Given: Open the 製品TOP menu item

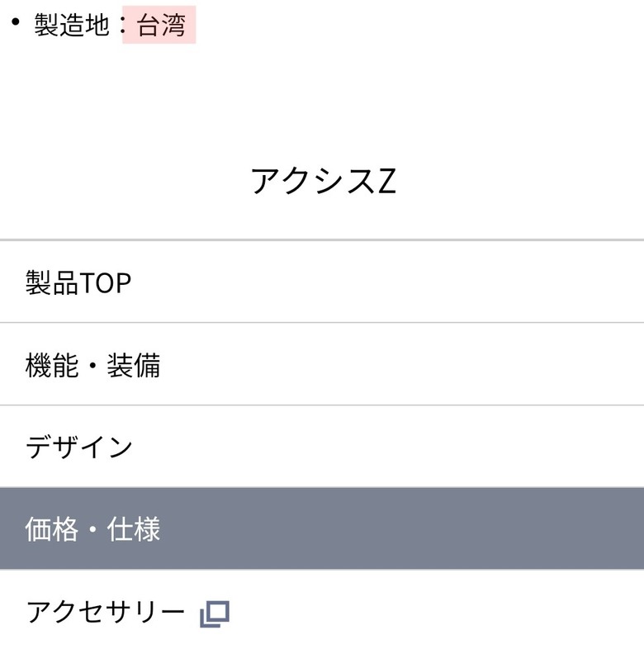Looking at the screenshot, I should (322, 282).
